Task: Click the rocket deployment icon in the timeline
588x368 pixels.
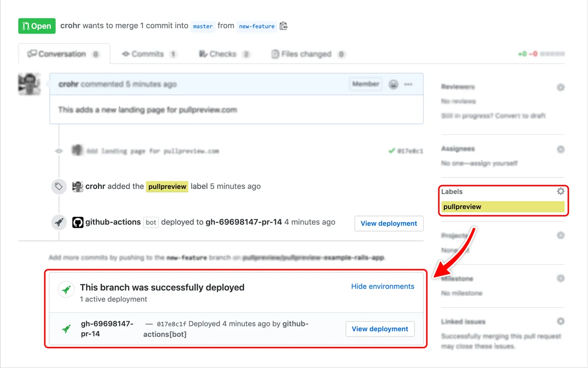Action: (59, 222)
